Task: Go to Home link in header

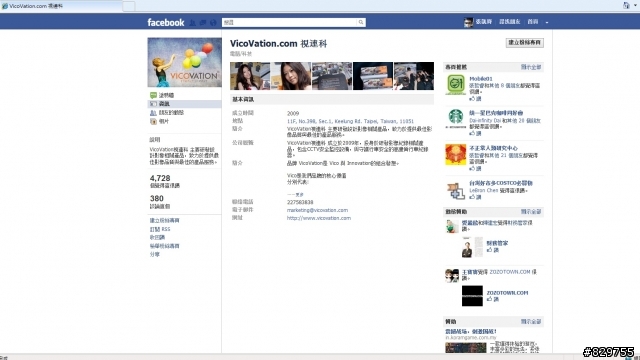Action: (x=533, y=22)
